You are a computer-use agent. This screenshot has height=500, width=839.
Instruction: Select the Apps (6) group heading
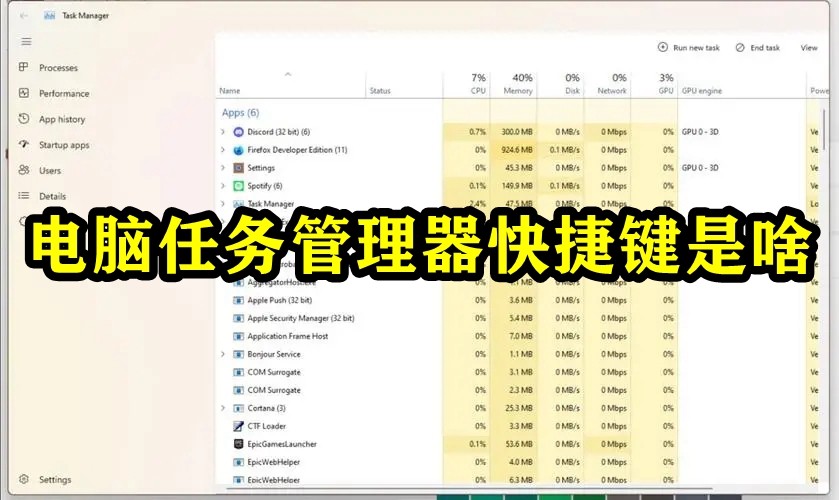click(x=240, y=112)
